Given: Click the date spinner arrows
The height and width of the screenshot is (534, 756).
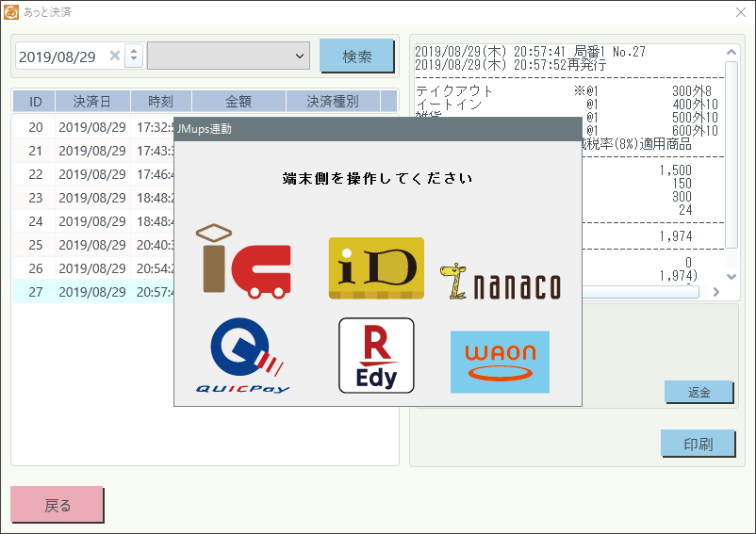Looking at the screenshot, I should click(x=134, y=57).
